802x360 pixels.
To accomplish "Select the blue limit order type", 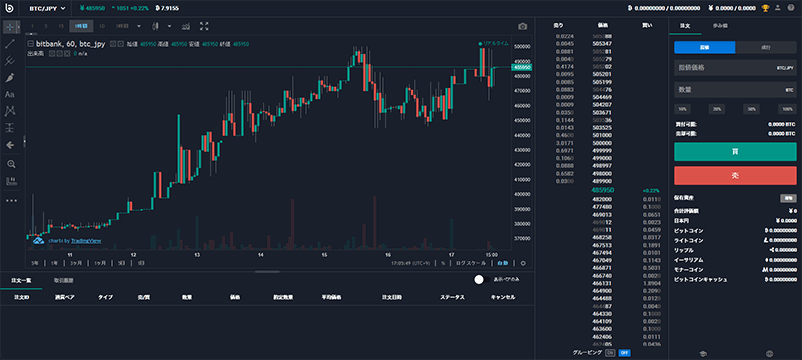I will point(704,48).
